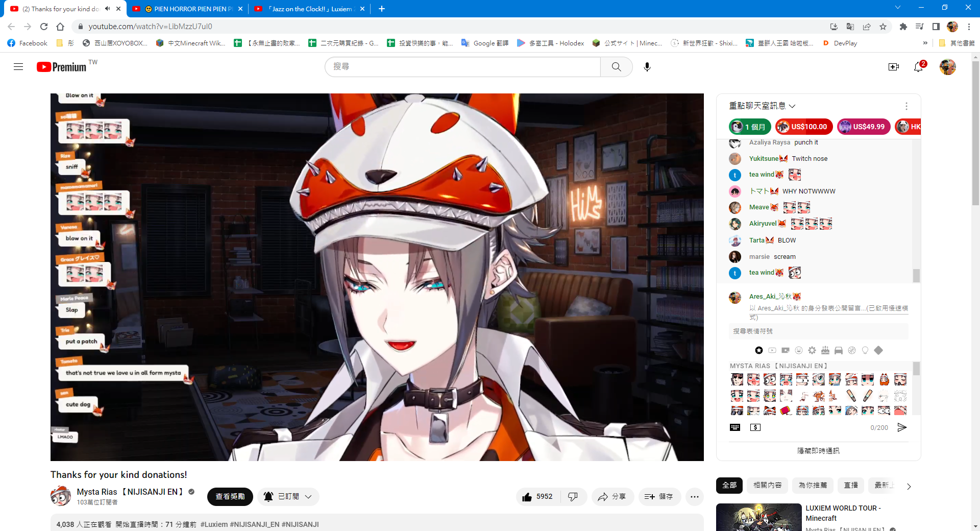Select the flower nature emoji category
This screenshot has width=980, height=531.
(812, 350)
